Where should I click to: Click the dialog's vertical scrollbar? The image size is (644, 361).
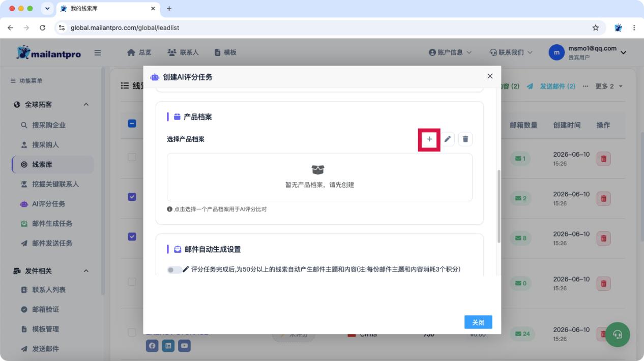click(x=499, y=206)
